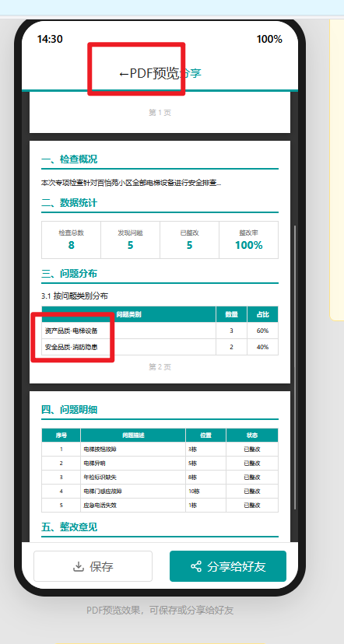Viewport: 344px width, 644px height.
Task: Click the 电梯按钮故障 row
Action: point(160,450)
